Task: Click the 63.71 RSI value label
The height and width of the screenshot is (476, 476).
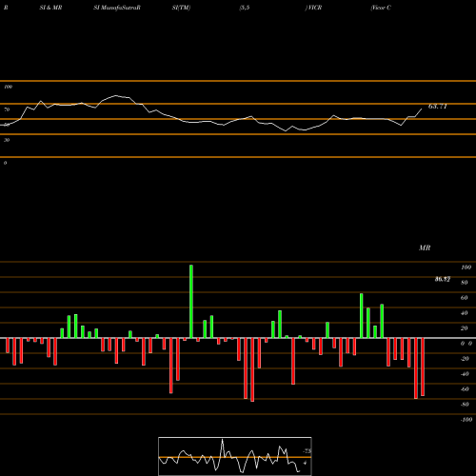Action: [438, 107]
